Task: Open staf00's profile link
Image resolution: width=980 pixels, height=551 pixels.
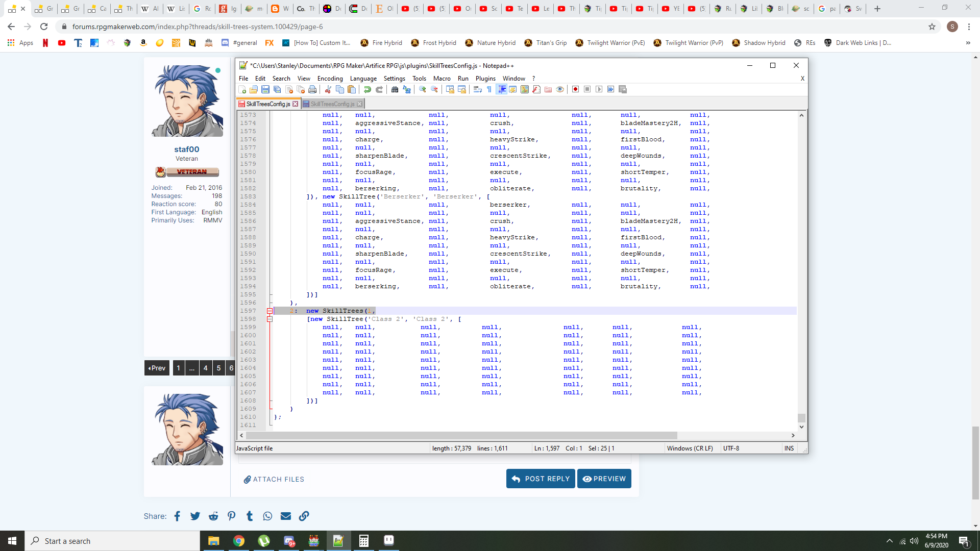Action: (x=187, y=149)
